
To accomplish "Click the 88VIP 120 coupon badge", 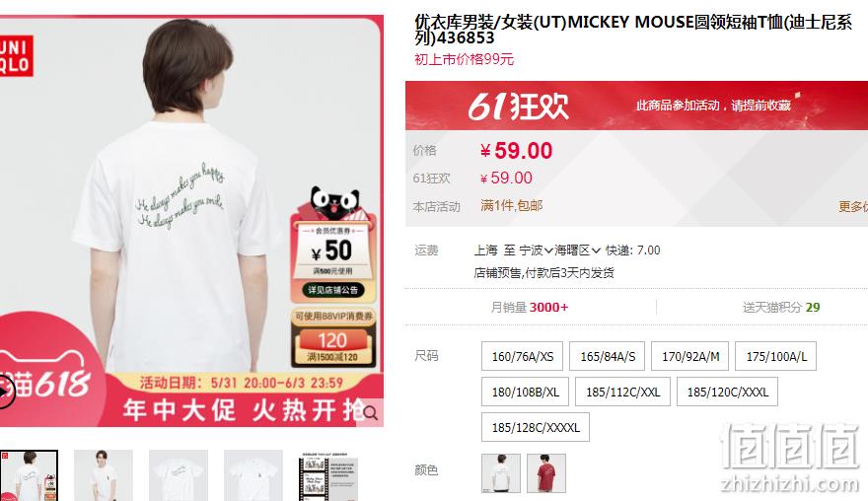I will click(333, 338).
